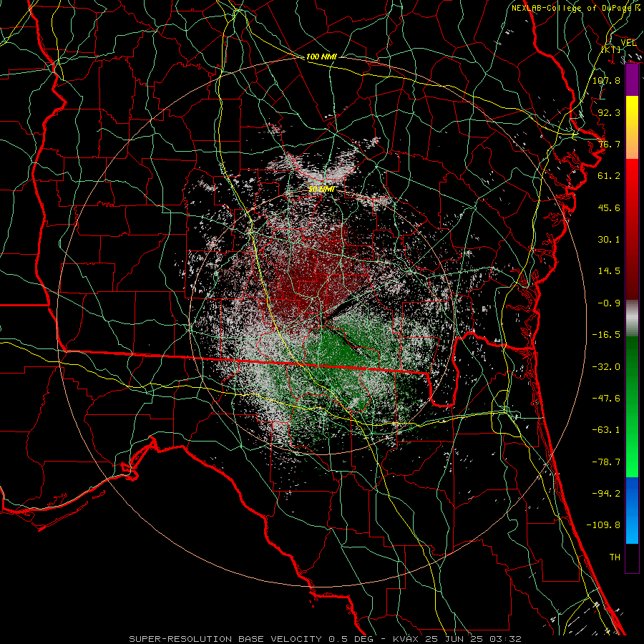
Task: Select the 92.3 legend value
Action: (x=609, y=112)
